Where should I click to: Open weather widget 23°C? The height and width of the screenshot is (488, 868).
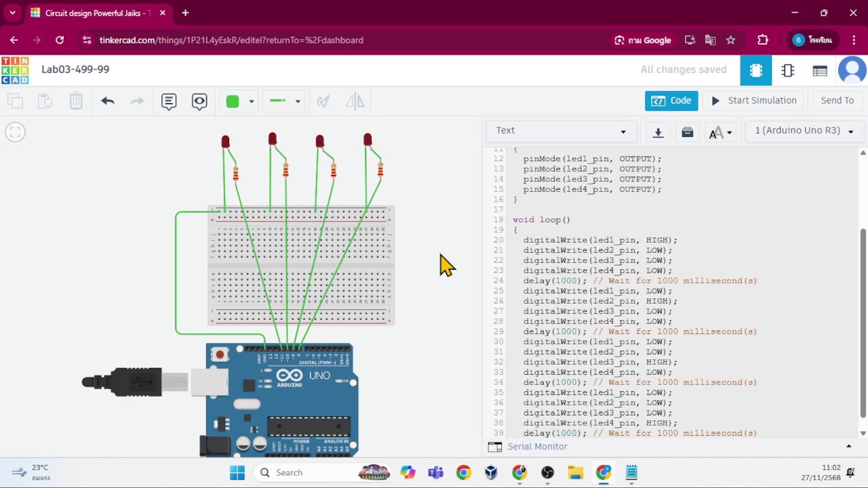32,472
